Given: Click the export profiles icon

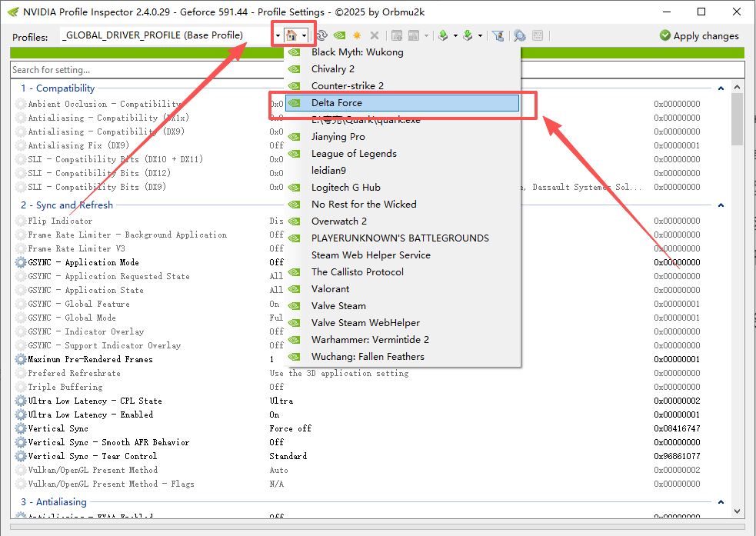Looking at the screenshot, I should coord(443,35).
